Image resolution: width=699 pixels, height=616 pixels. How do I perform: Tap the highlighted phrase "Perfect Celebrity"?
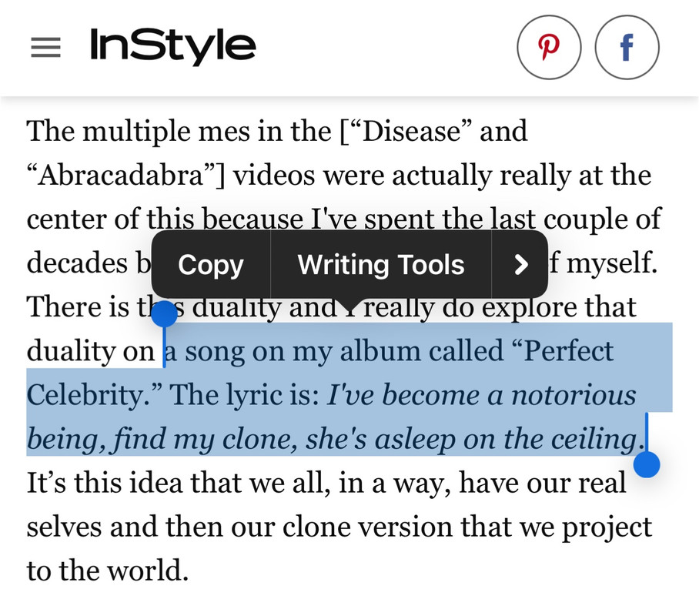click(x=320, y=373)
